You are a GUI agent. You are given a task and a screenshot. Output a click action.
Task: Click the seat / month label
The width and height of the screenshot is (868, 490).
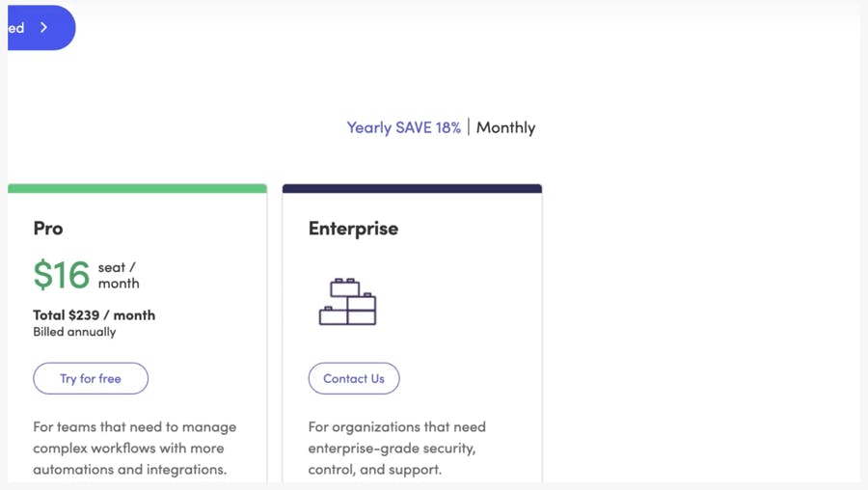point(119,275)
